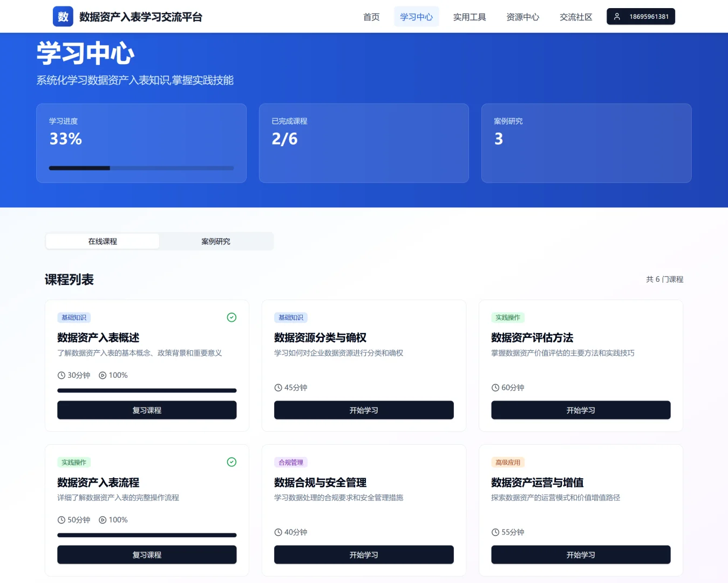Open 资源中心 from the navigation bar
The image size is (728, 583).
522,17
